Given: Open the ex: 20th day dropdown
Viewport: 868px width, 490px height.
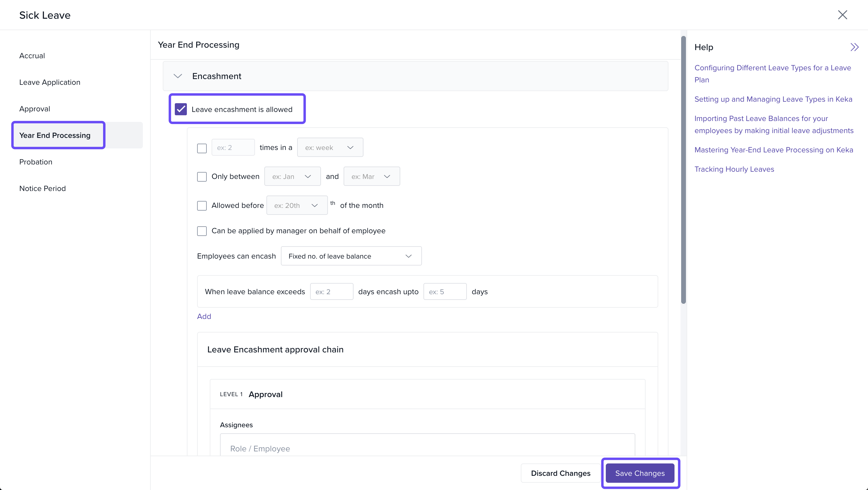Looking at the screenshot, I should [297, 206].
